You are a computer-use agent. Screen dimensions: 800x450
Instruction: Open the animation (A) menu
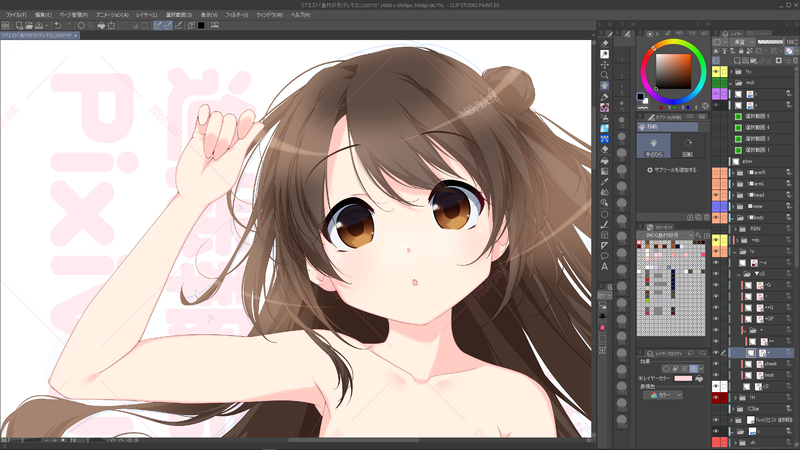[112, 15]
